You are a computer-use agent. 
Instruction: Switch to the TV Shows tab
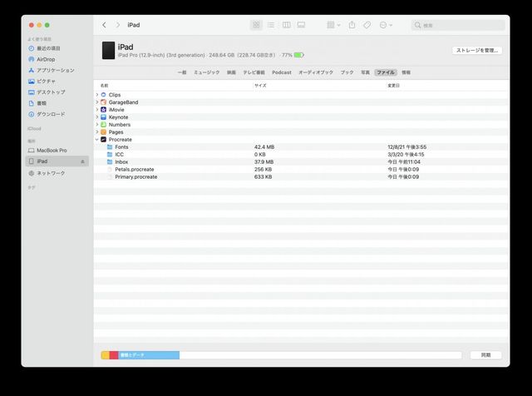pos(254,72)
